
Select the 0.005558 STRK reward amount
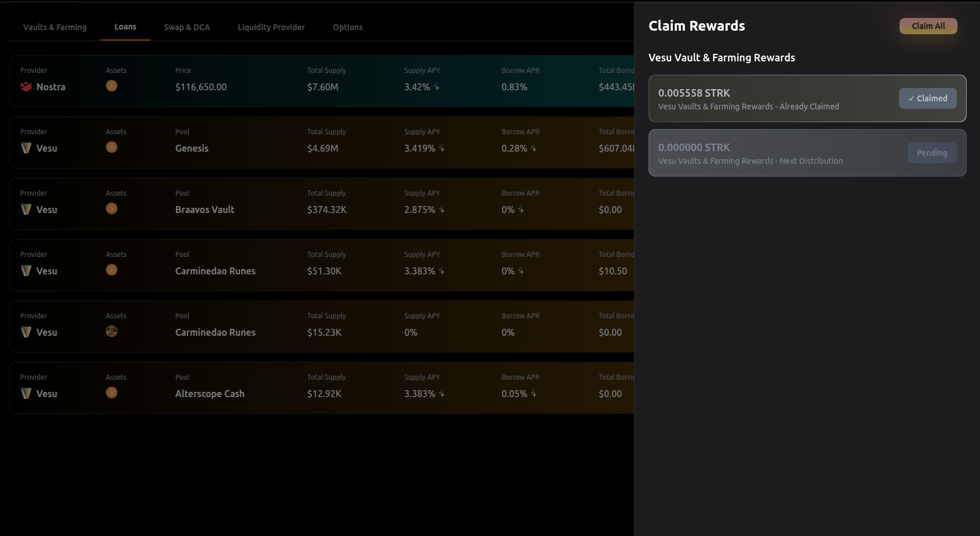[694, 93]
